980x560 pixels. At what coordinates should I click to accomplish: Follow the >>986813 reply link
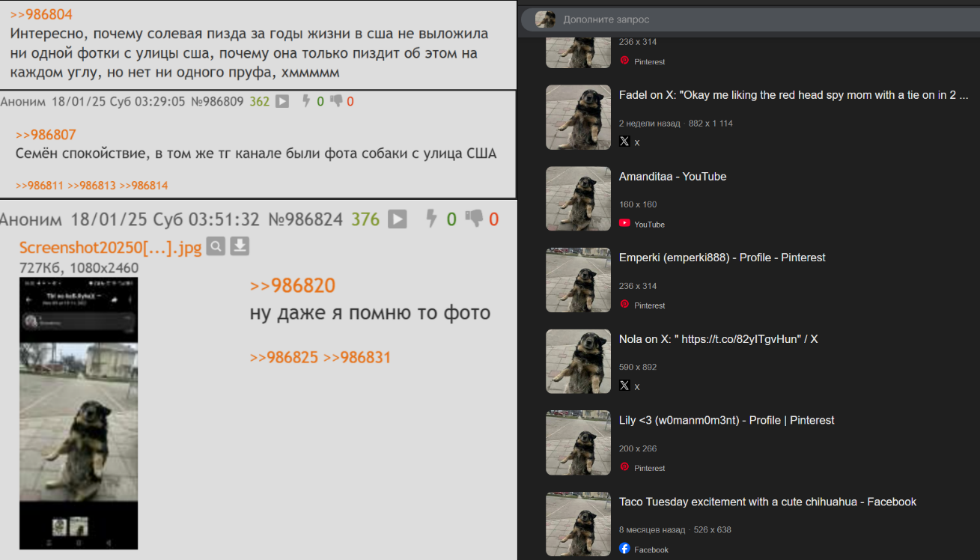point(91,185)
